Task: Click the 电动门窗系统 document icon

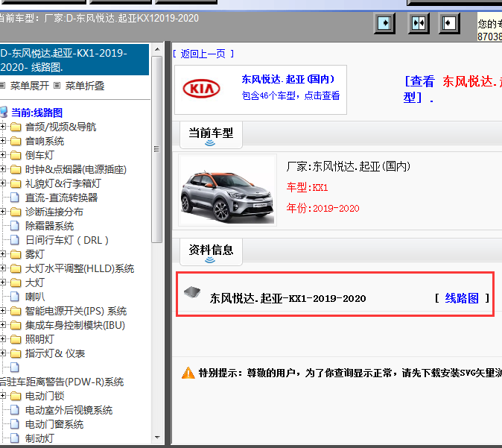Action: coord(14,424)
